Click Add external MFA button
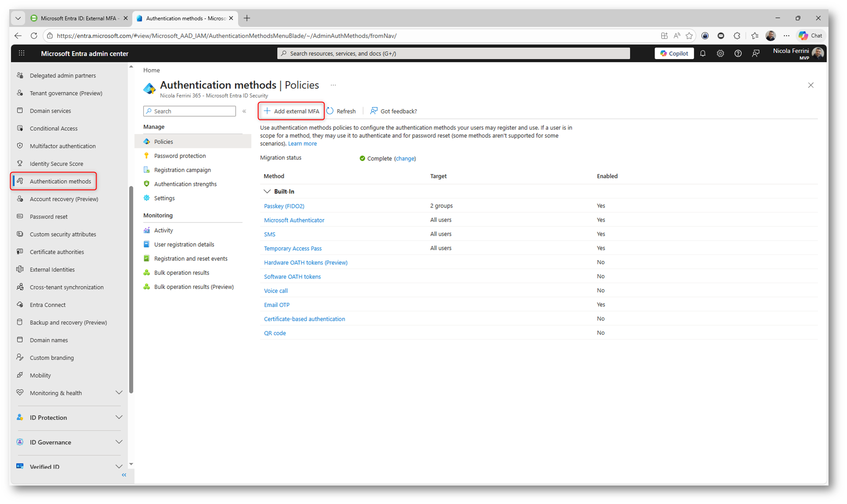 [291, 111]
